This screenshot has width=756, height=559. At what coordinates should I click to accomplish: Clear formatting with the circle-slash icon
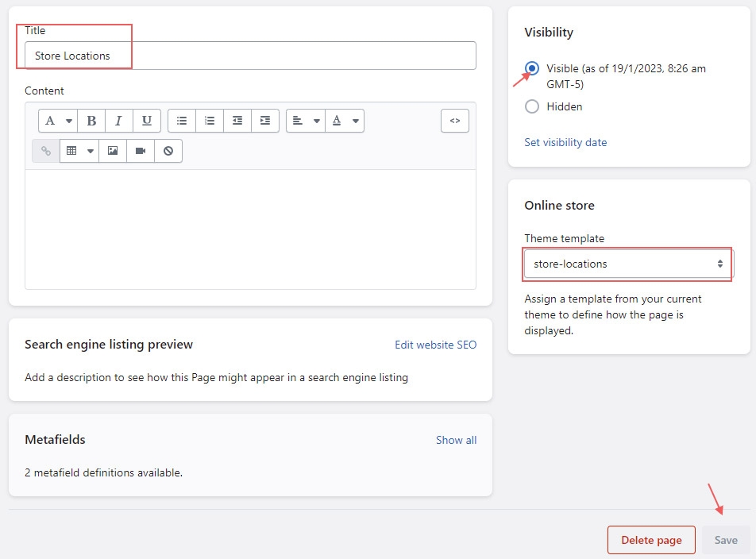click(168, 151)
